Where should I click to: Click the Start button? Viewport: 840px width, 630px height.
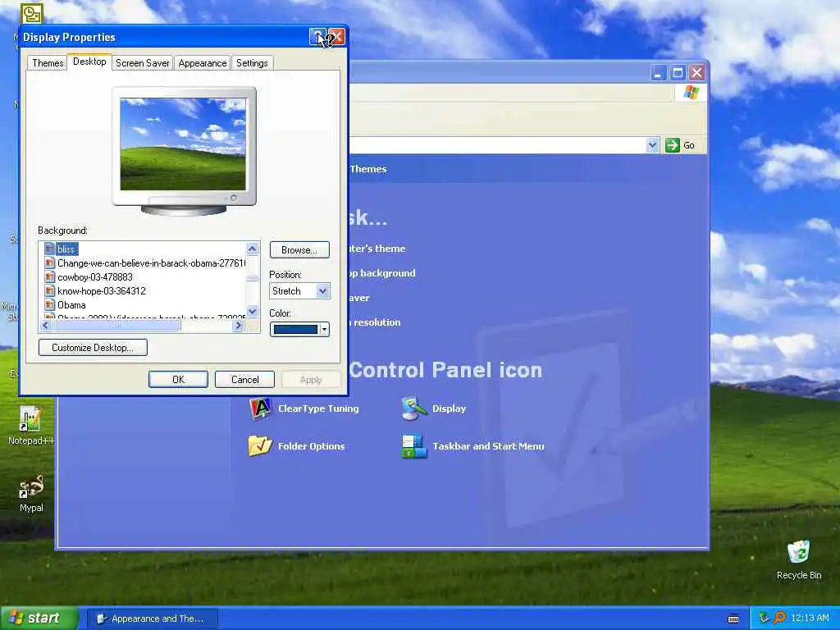click(x=38, y=618)
